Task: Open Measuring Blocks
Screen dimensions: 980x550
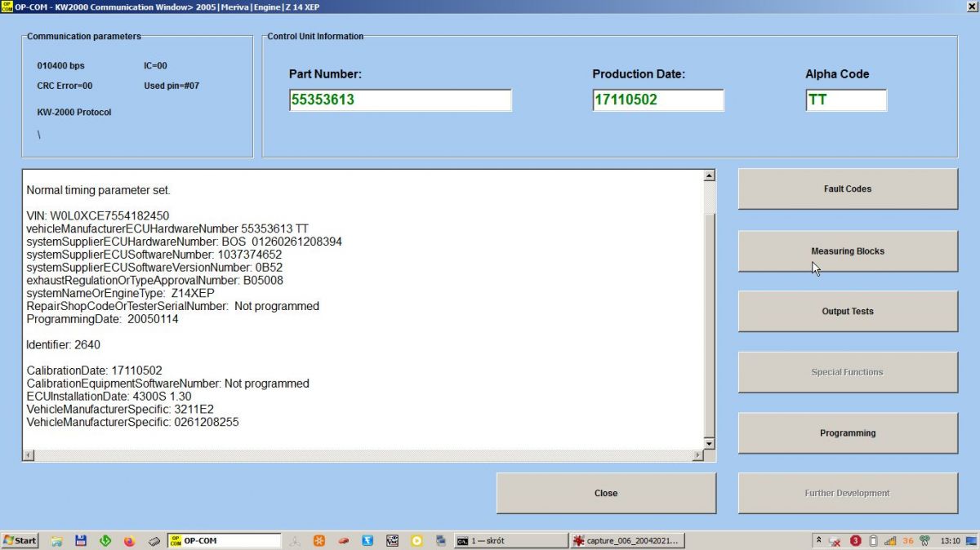Action: [x=848, y=251]
